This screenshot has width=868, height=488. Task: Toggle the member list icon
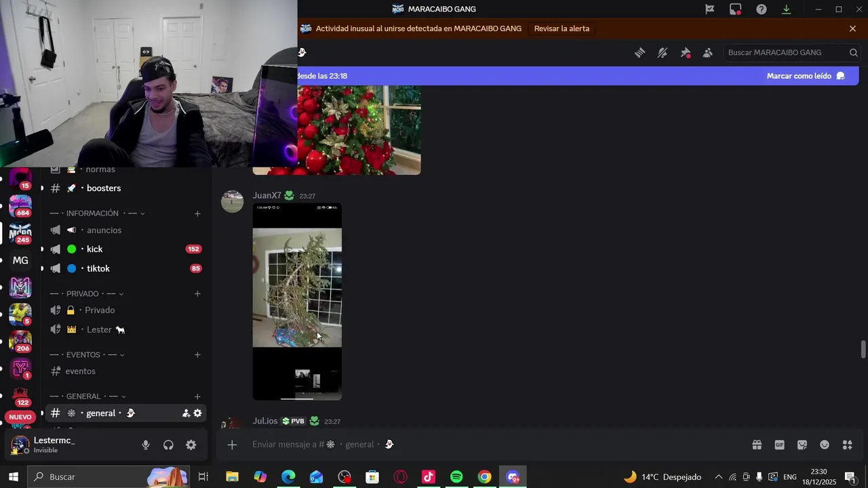(708, 53)
